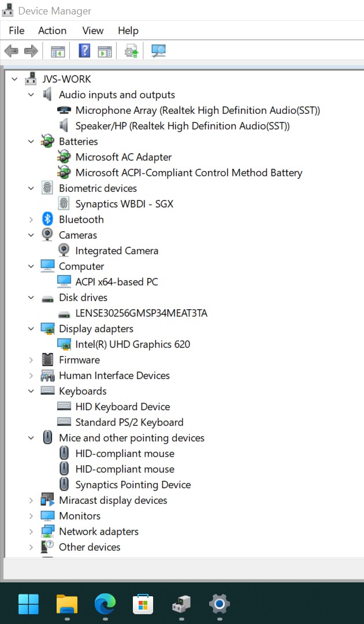Open Settings gear from the taskbar
The width and height of the screenshot is (364, 624).
coord(220,604)
